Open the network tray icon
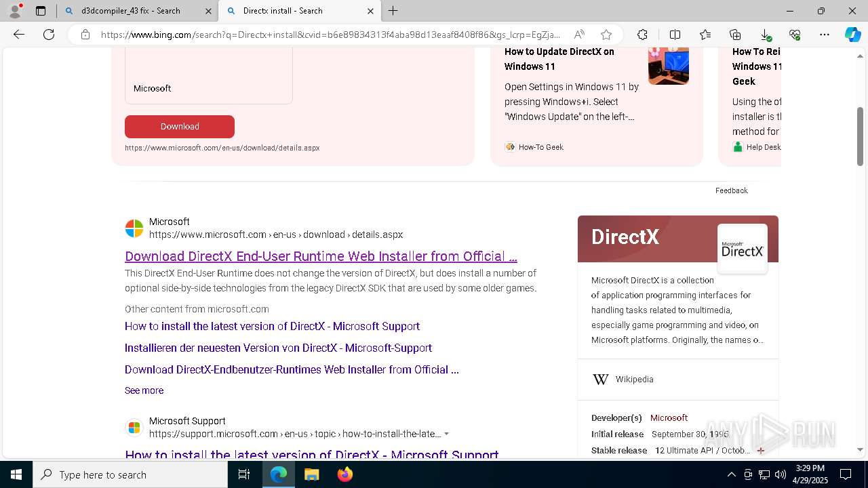This screenshot has width=868, height=488. [x=764, y=474]
